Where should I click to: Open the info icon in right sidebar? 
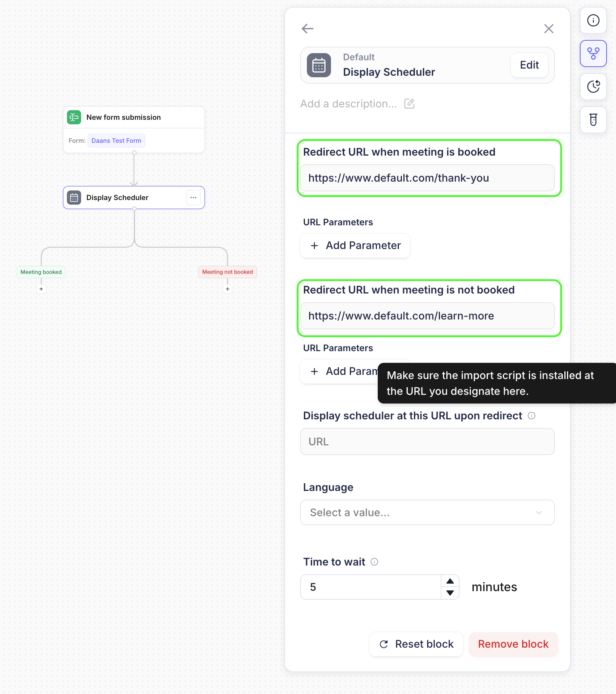click(593, 20)
